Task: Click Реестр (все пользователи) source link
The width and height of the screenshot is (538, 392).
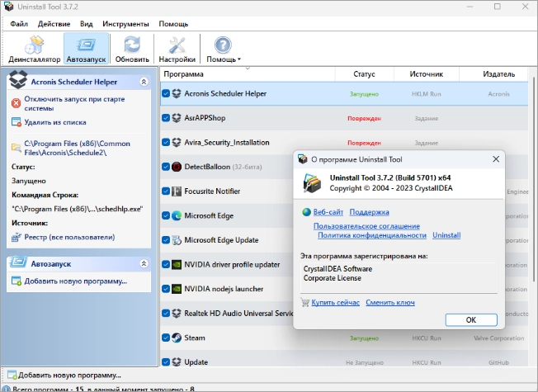Action: 69,237
